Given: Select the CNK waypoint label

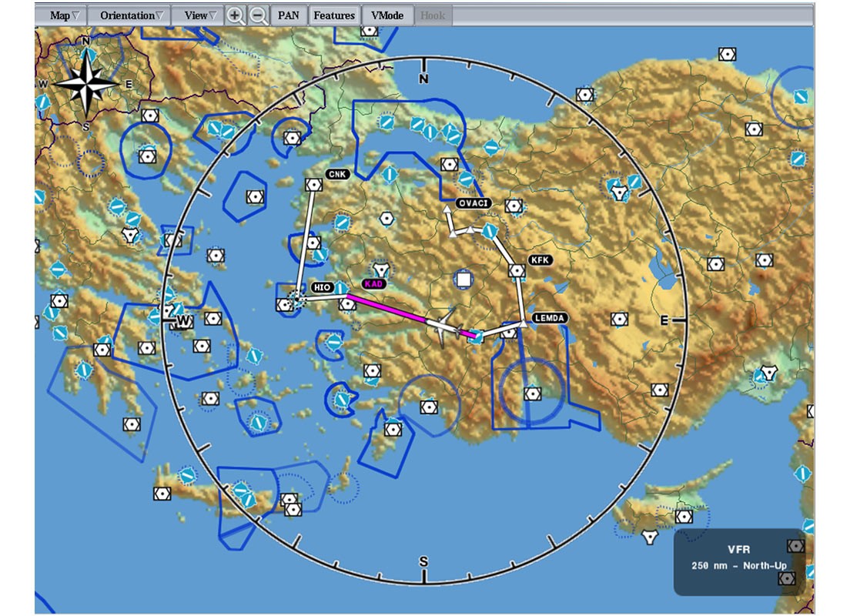Looking at the screenshot, I should click(337, 174).
